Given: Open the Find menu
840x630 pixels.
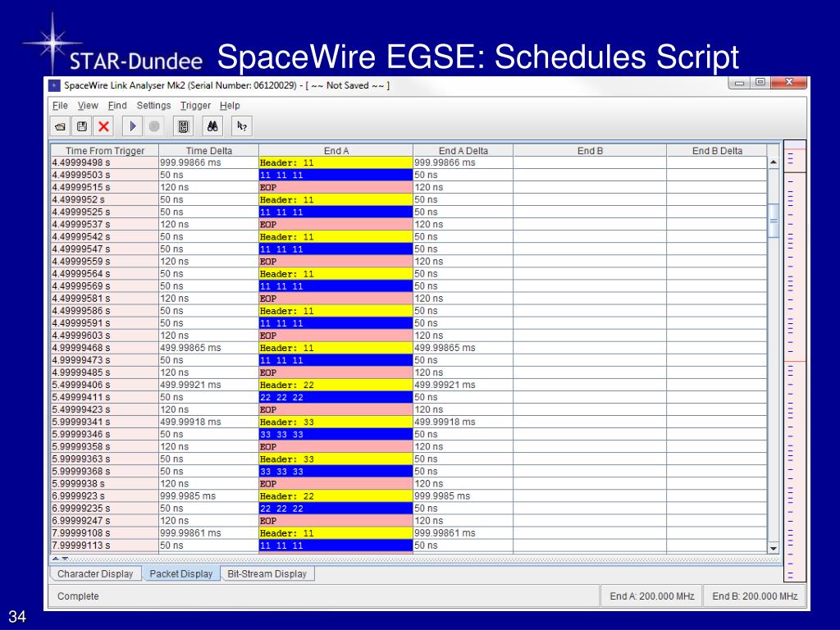Looking at the screenshot, I should pos(117,106).
